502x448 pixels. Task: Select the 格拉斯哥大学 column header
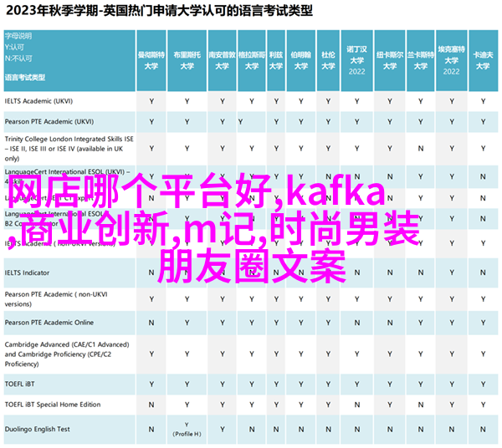coord(252,60)
